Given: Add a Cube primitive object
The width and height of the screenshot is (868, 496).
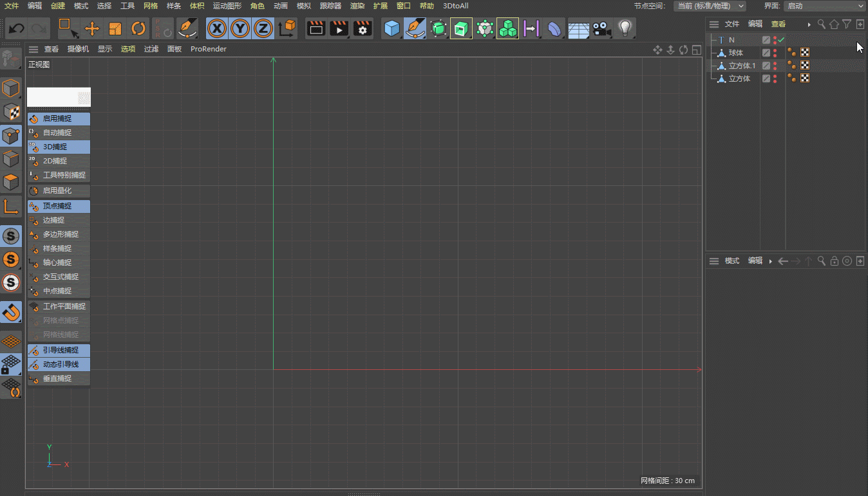Looking at the screenshot, I should [x=392, y=28].
